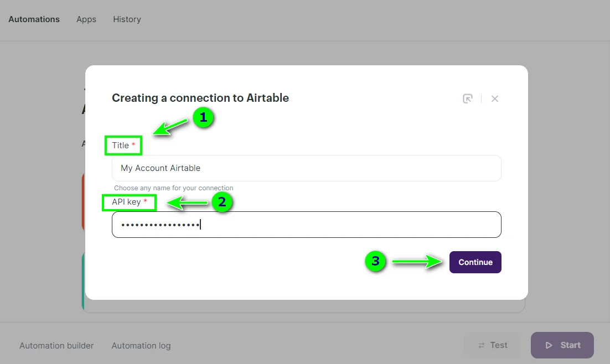Image resolution: width=610 pixels, height=364 pixels.
Task: Click the play icon on the Start button
Action: click(549, 345)
